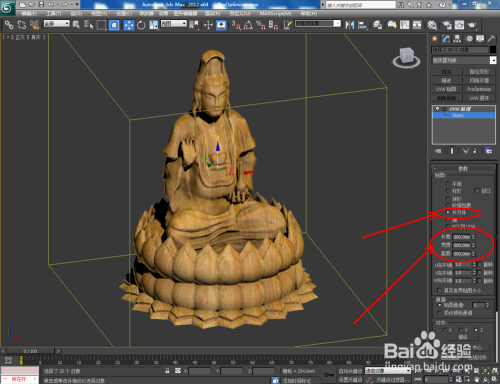The image size is (500, 384).
Task: Select the X alignment radio button
Action: point(444,330)
